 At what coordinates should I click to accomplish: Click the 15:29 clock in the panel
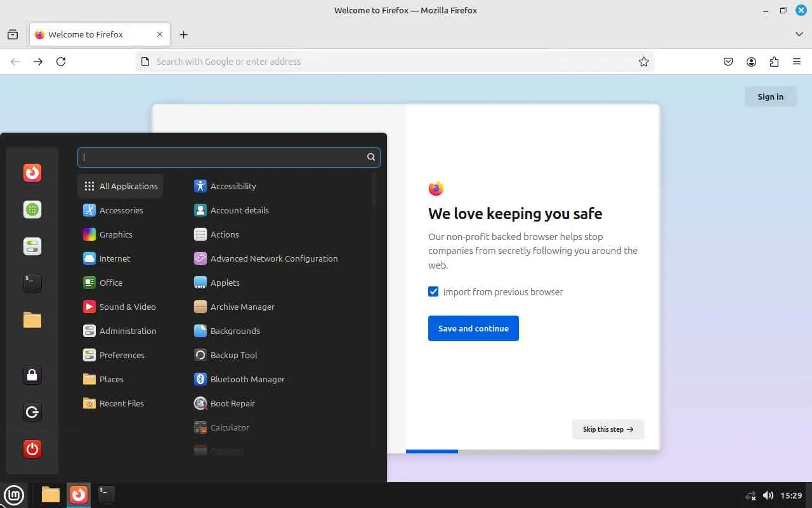click(x=791, y=495)
